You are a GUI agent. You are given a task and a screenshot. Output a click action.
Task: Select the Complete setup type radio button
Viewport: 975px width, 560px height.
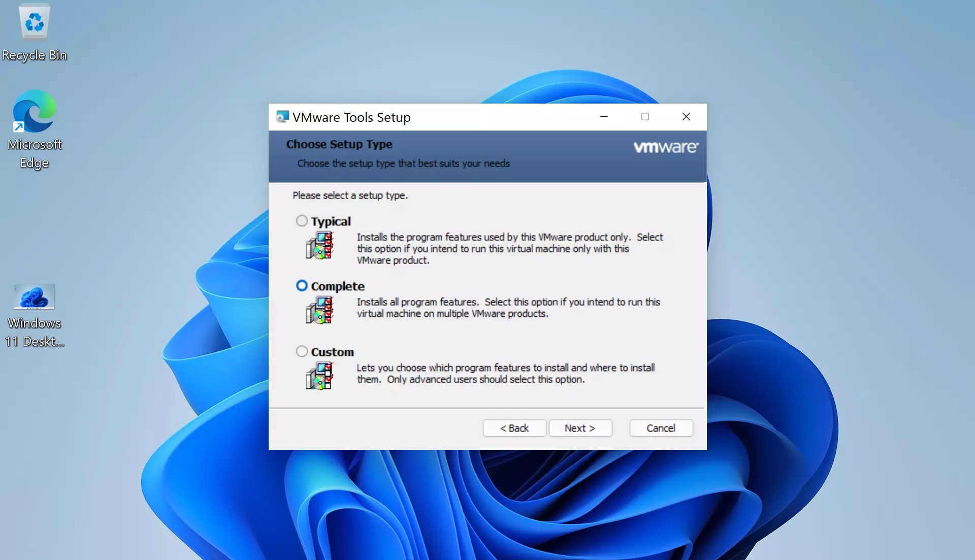(x=302, y=285)
